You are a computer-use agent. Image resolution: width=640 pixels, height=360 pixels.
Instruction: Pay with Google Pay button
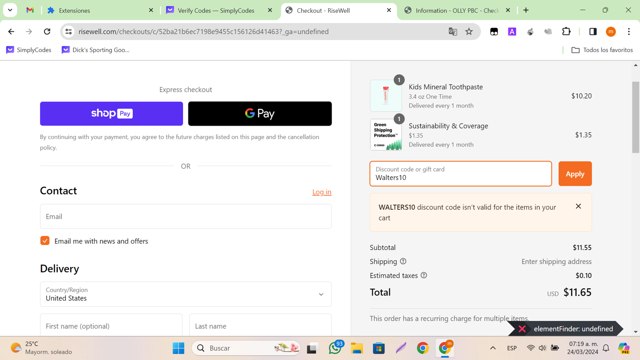pyautogui.click(x=260, y=113)
